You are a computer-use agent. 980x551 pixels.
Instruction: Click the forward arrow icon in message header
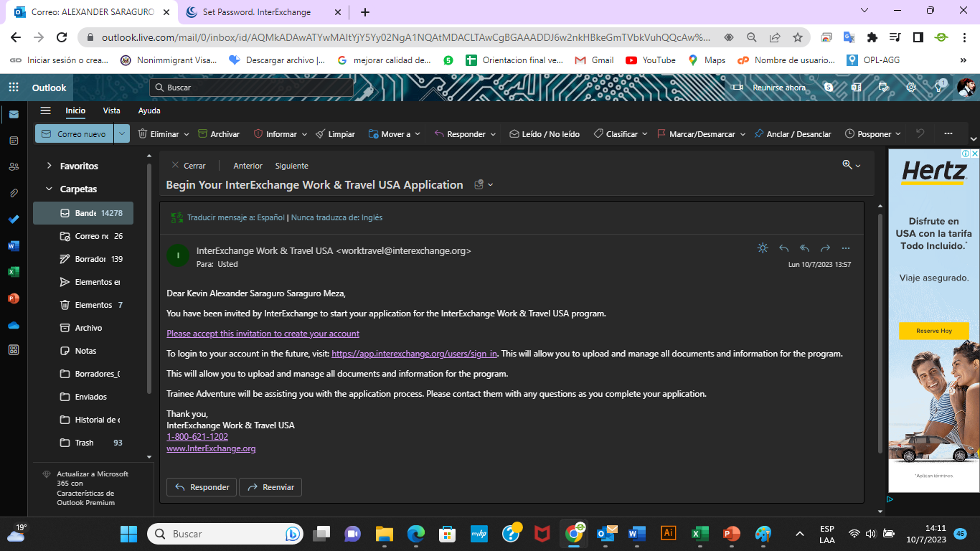pos(825,248)
